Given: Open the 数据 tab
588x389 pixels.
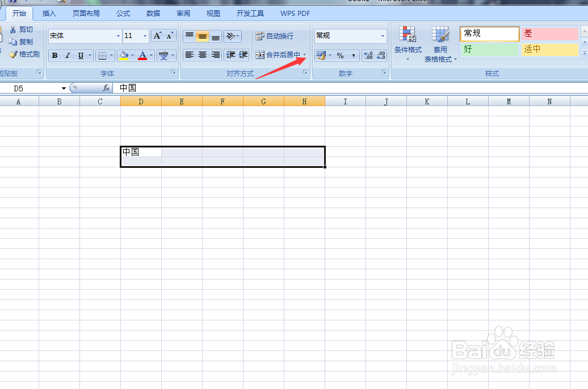Looking at the screenshot, I should pyautogui.click(x=153, y=14).
